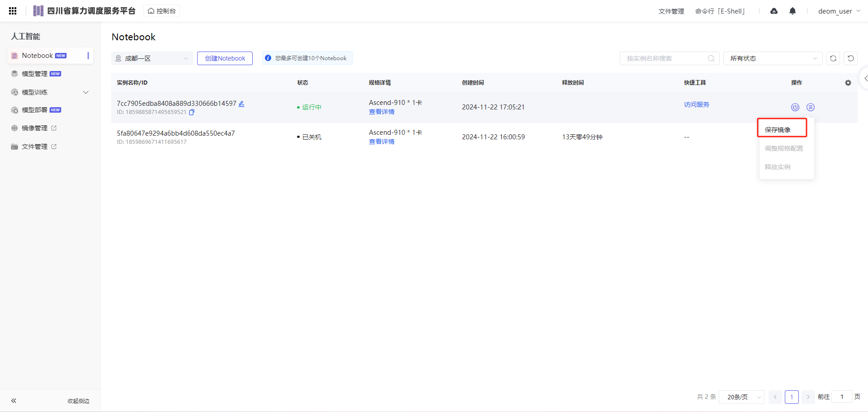This screenshot has height=412, width=868.
Task: Click the 创建Notebook button
Action: point(225,58)
